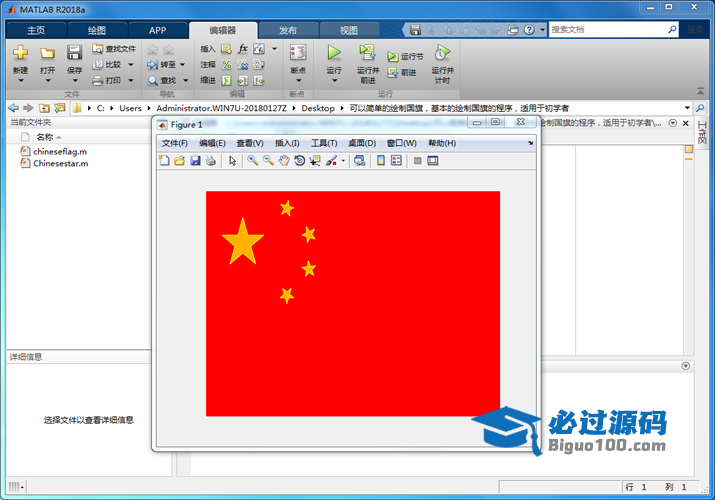
Task: Click the Desktop segment in the path
Action: point(318,108)
